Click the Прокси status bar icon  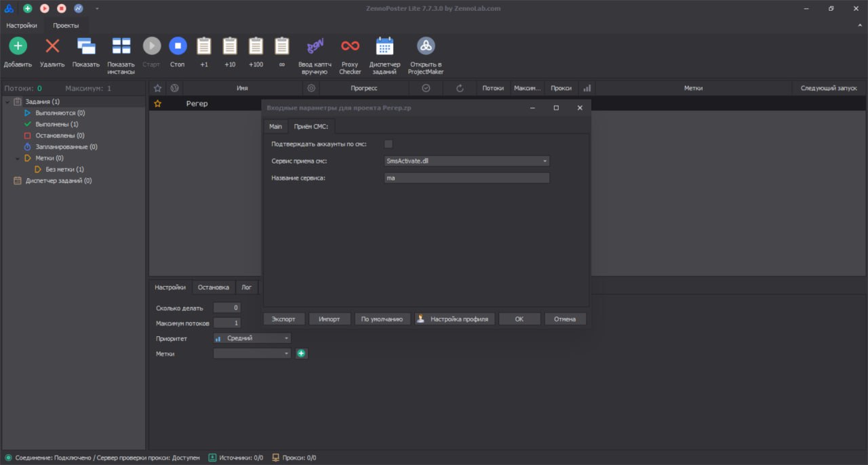276,458
